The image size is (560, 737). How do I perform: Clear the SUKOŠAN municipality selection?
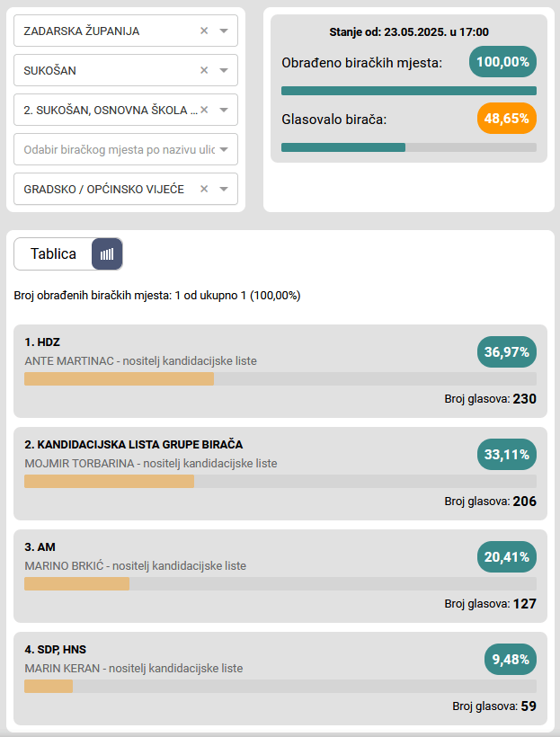(x=204, y=70)
